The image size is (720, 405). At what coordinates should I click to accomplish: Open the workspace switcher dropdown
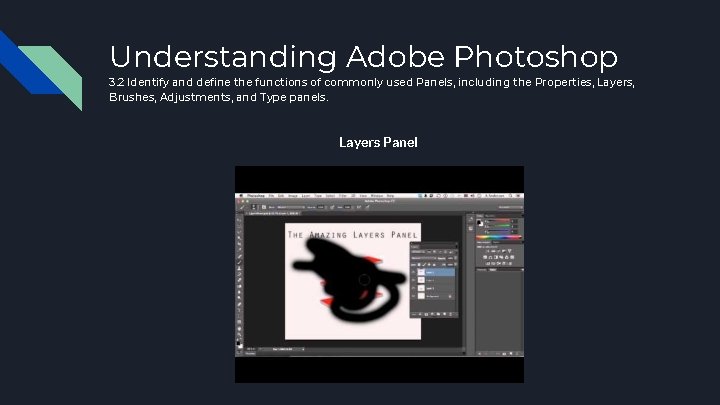(x=510, y=207)
